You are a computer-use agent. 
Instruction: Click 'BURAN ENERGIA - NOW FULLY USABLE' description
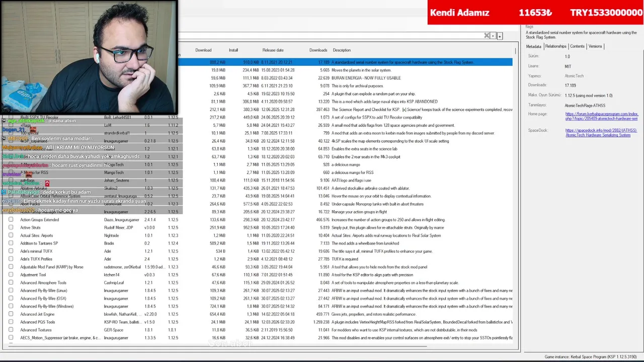tap(366, 78)
